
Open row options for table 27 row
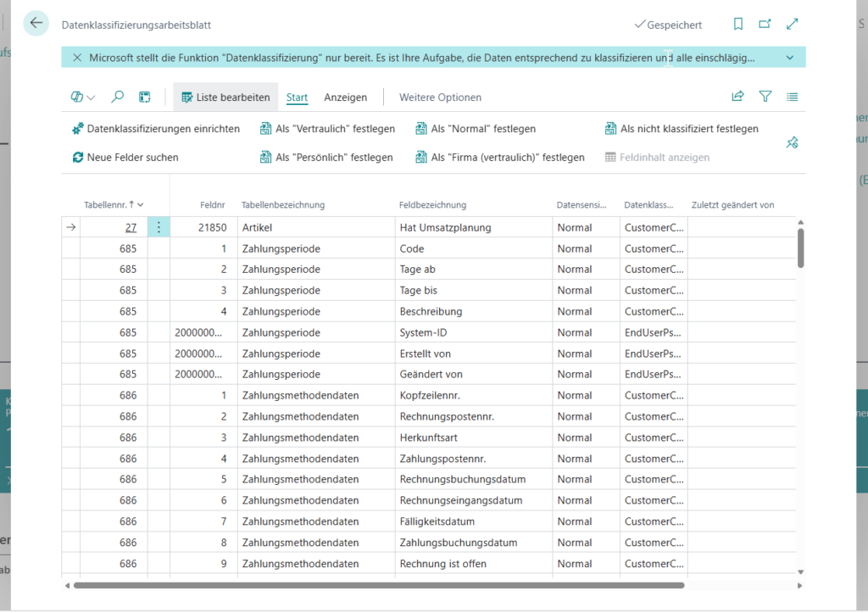point(159,227)
